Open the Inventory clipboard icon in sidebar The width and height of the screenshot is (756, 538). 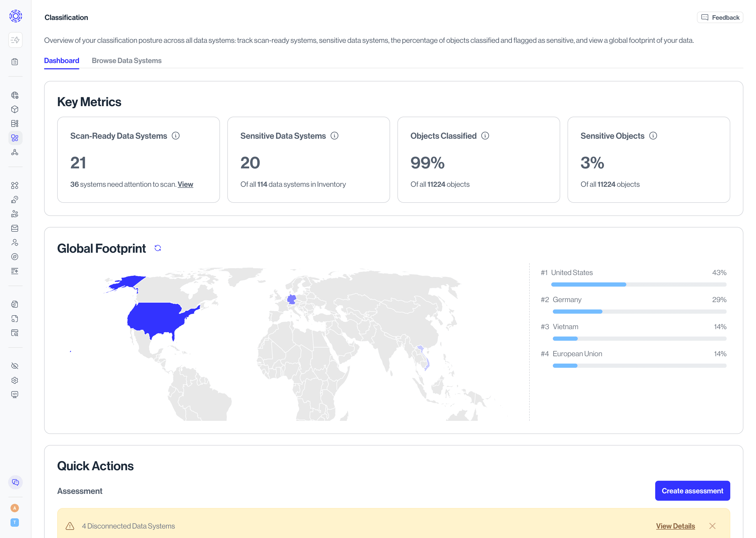click(15, 62)
